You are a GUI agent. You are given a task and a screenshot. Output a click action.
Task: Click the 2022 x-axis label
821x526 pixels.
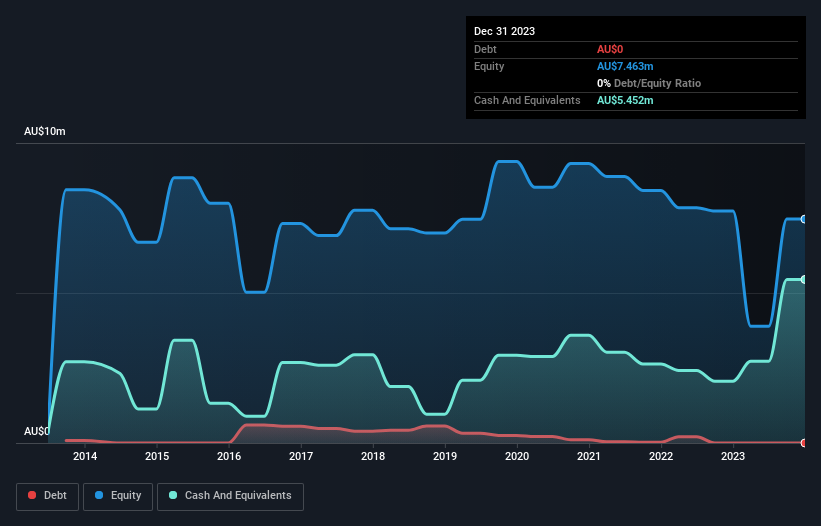661,456
